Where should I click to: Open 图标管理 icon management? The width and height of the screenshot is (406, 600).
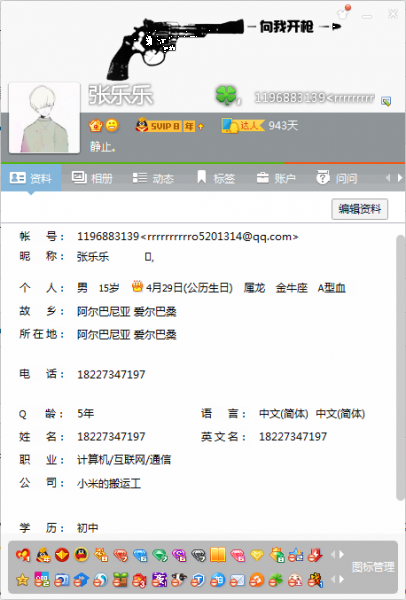coord(373,567)
